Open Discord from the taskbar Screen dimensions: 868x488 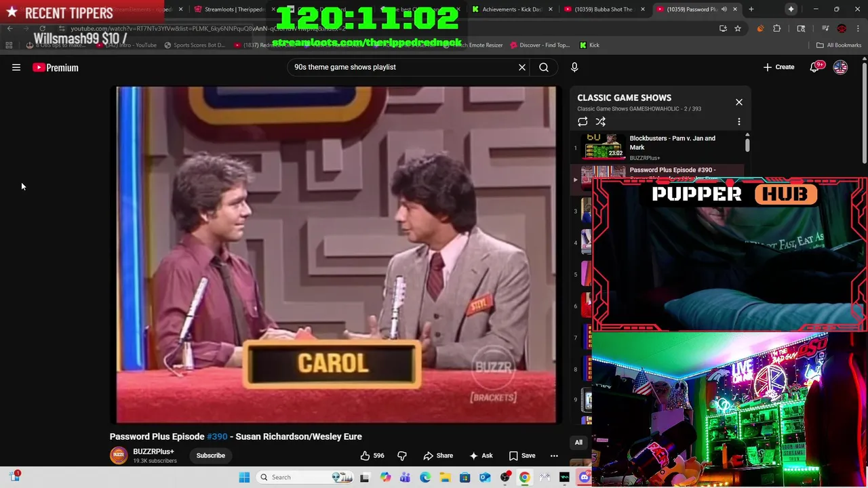585,477
